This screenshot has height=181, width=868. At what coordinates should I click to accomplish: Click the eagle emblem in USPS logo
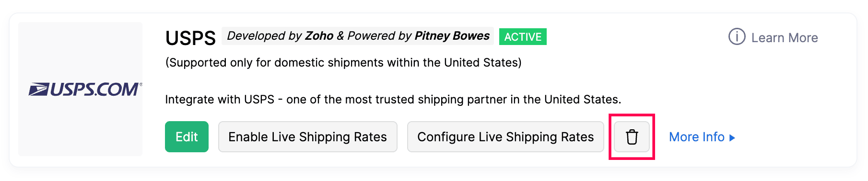click(38, 90)
